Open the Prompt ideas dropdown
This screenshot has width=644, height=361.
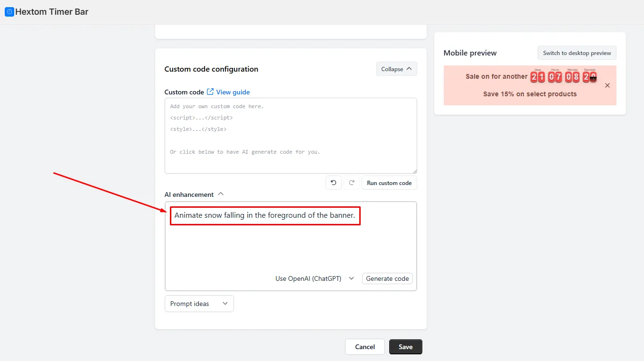click(199, 304)
